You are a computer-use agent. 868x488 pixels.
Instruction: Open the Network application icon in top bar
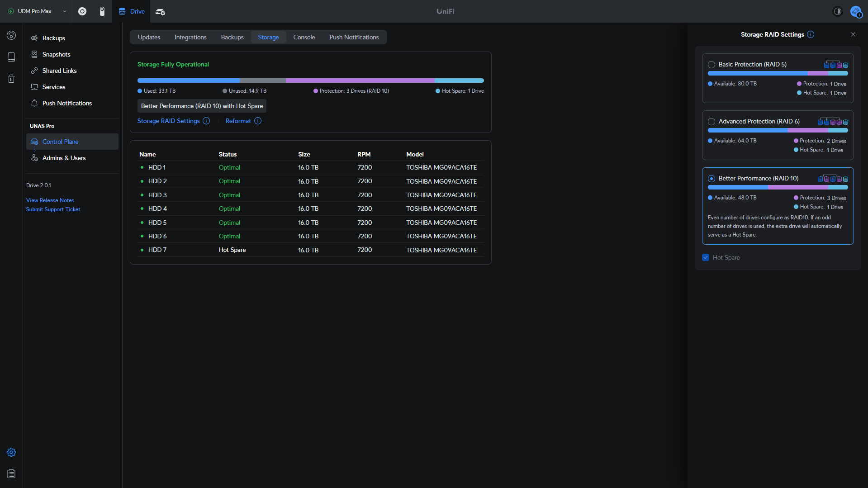[82, 11]
